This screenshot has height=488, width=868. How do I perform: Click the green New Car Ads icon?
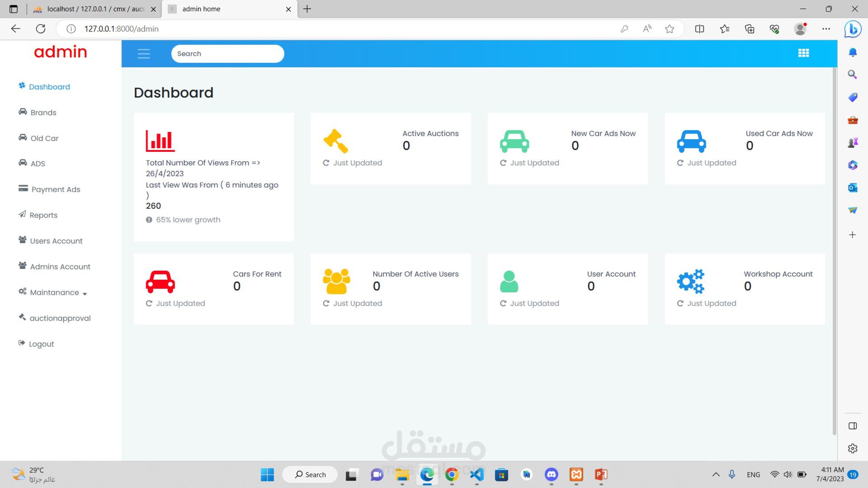tap(514, 141)
